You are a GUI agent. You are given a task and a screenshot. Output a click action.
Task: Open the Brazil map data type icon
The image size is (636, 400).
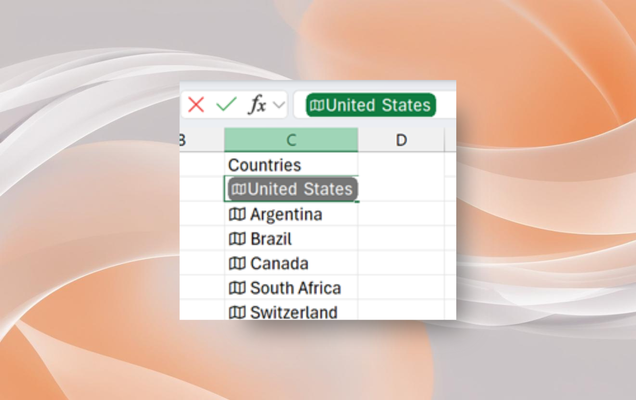237,239
